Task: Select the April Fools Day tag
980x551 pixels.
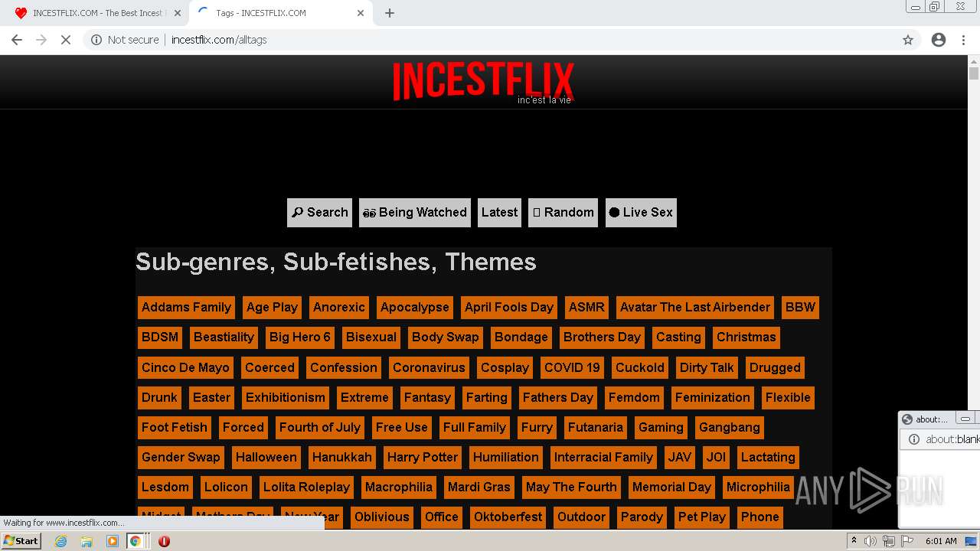Action: (509, 308)
